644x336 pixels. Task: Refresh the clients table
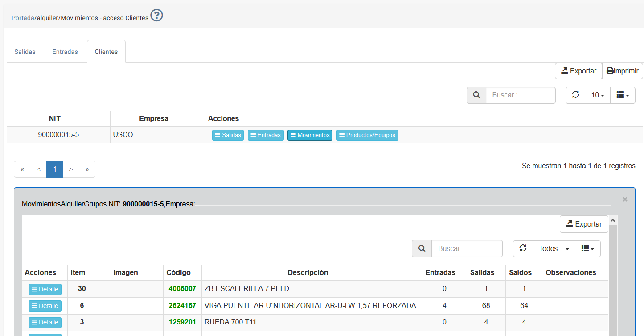575,95
